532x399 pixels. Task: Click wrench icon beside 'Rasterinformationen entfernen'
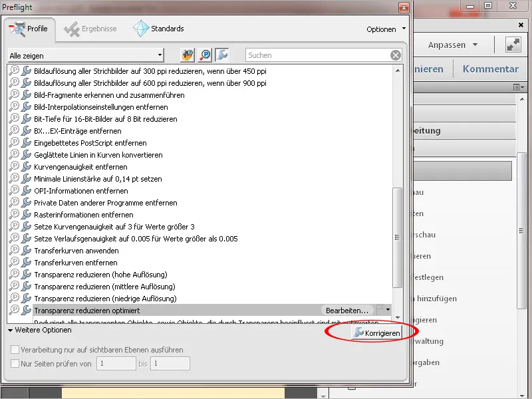(x=26, y=214)
